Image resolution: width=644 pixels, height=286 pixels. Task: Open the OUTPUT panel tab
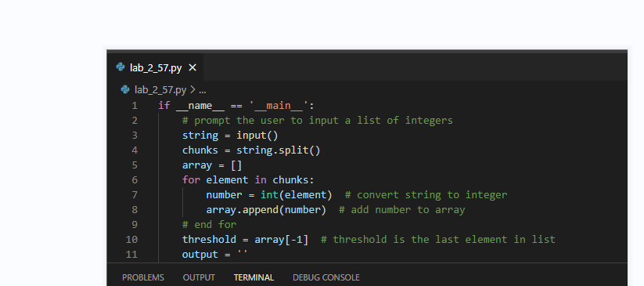click(x=199, y=277)
